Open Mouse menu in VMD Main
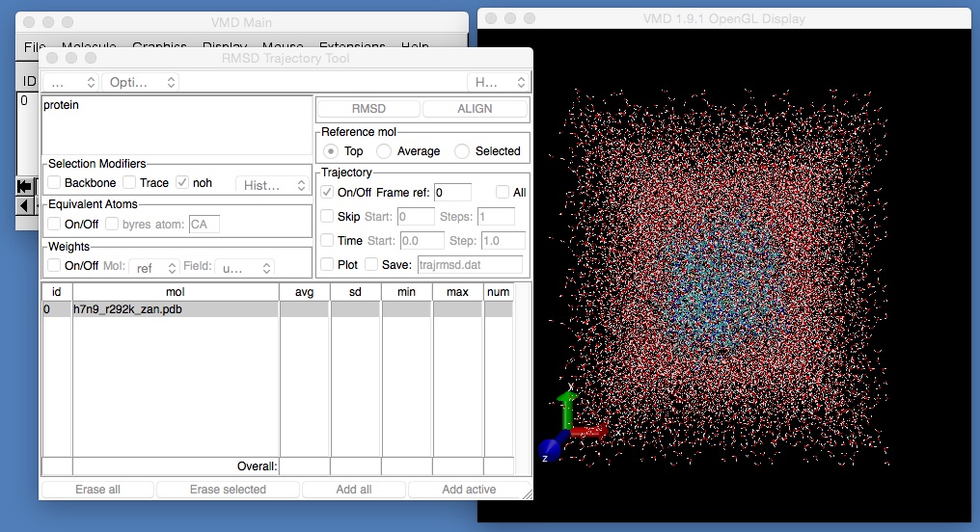The image size is (980, 532). [284, 46]
